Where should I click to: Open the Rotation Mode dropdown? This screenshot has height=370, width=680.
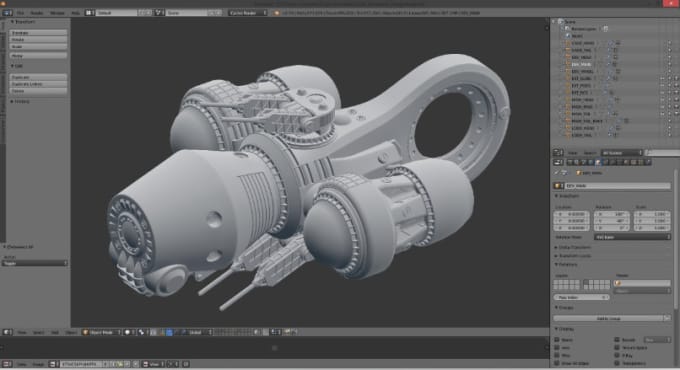pyautogui.click(x=632, y=237)
